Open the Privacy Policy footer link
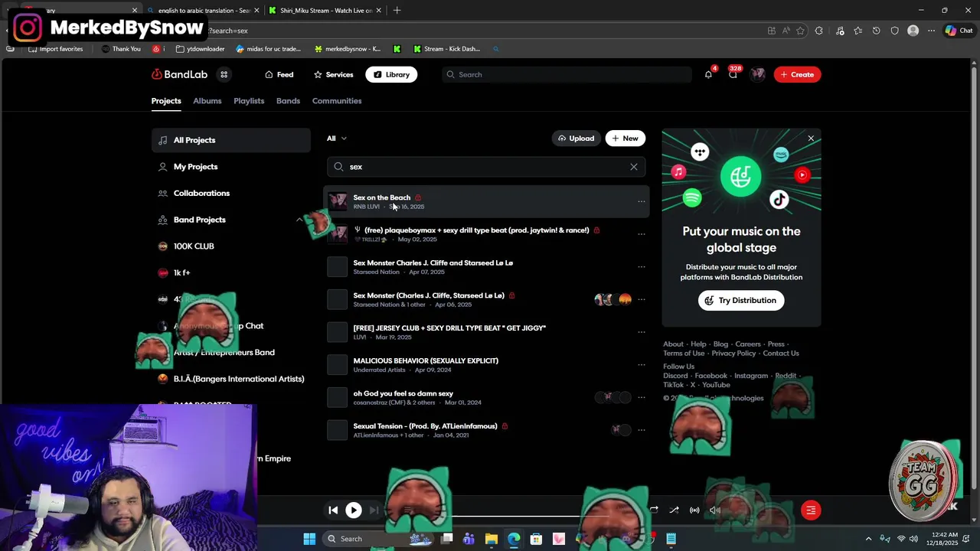 point(733,354)
